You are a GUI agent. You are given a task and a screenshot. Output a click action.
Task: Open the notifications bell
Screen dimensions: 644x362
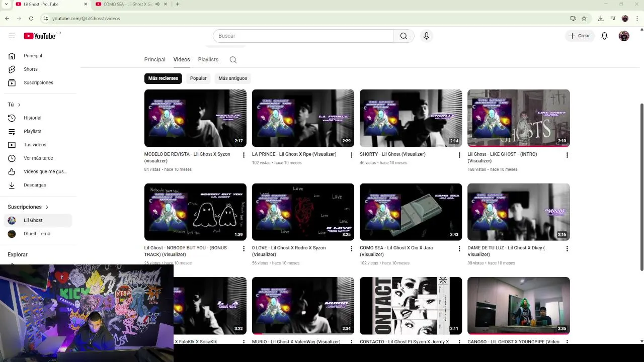(604, 36)
